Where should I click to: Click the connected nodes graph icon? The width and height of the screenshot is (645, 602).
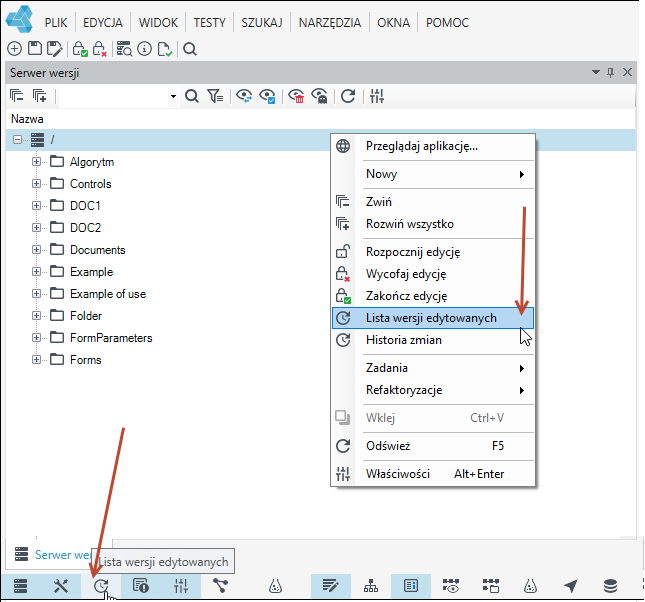pos(220,586)
